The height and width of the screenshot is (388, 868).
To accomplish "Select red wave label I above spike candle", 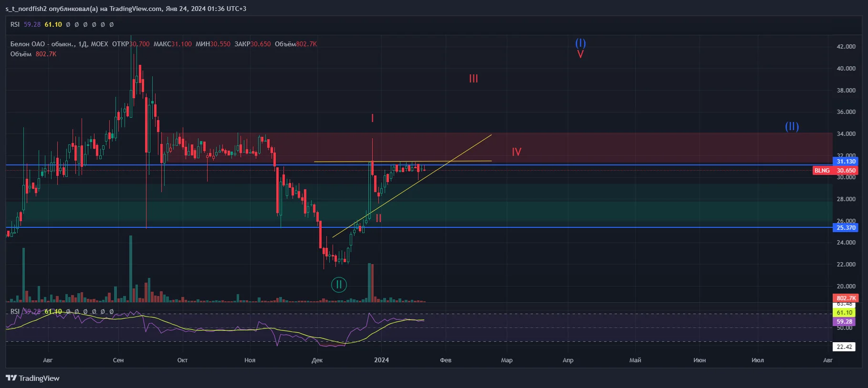I will (x=372, y=118).
